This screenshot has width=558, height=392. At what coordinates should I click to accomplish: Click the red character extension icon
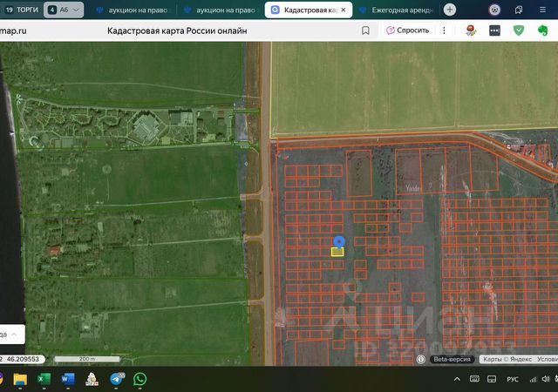(x=471, y=30)
